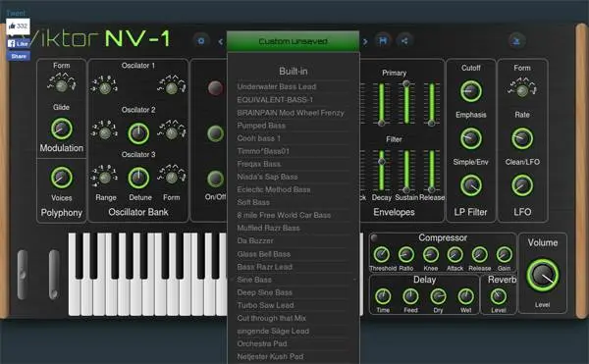Click the Voices polyphony knob
The width and height of the screenshot is (589, 364).
click(61, 178)
